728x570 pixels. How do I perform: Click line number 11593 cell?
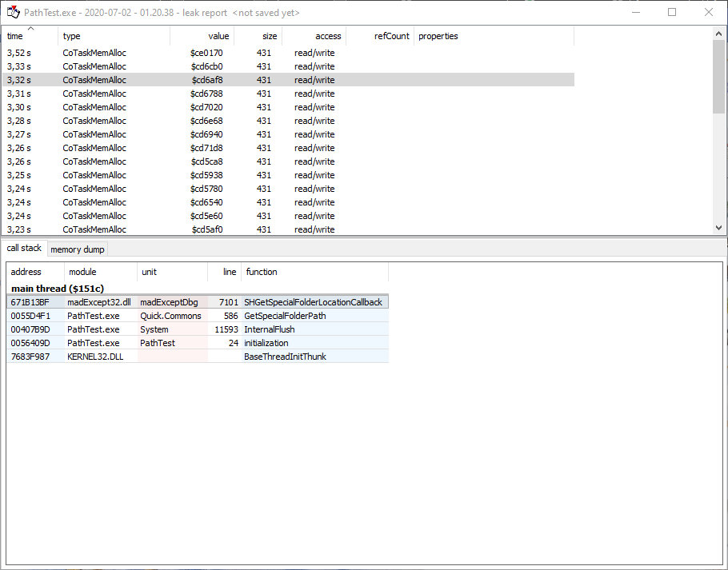(226, 329)
